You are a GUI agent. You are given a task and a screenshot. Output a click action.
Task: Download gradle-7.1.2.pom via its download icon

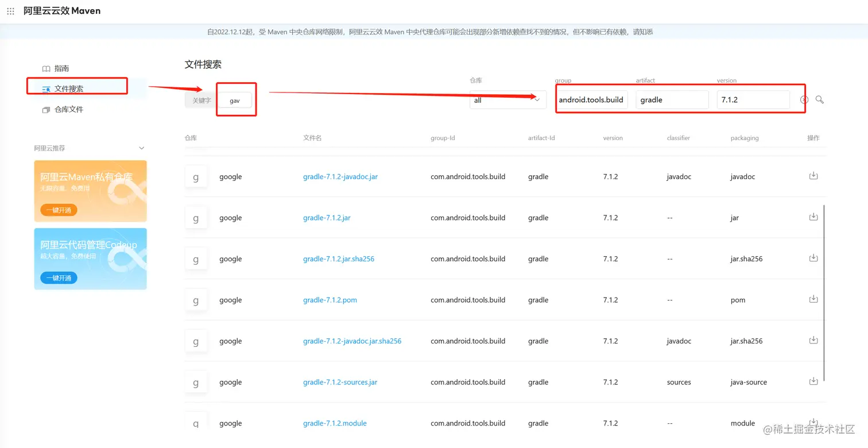tap(813, 299)
